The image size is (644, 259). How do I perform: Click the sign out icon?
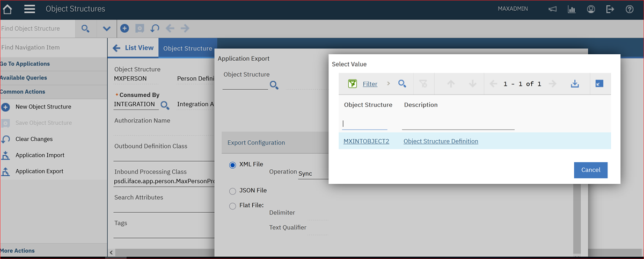610,9
